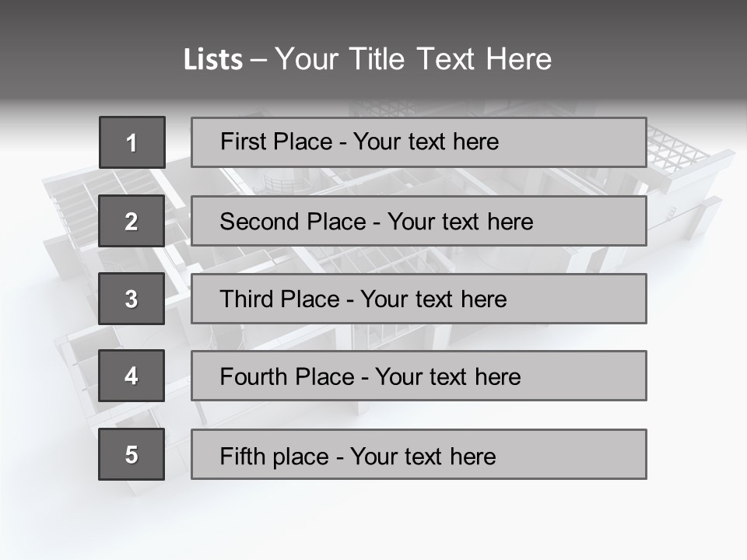
Task: Select the "Your Title Text Here" title text
Action: [413, 59]
